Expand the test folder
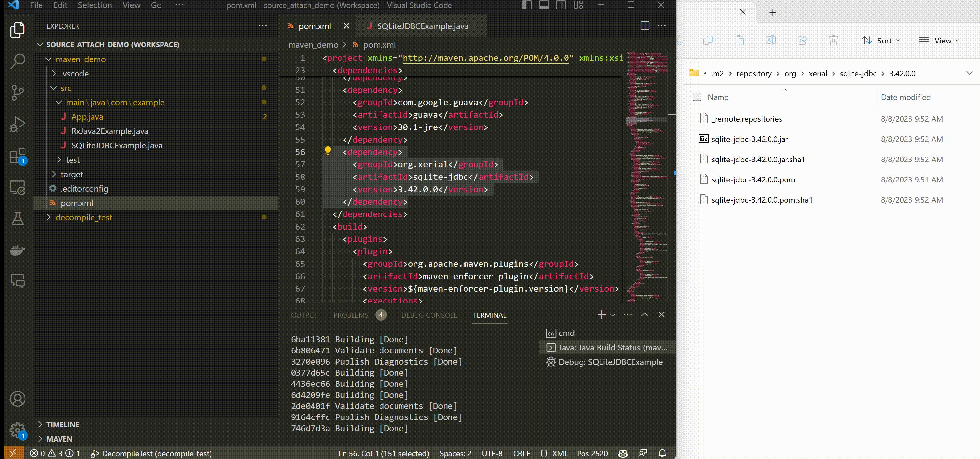980x459 pixels. (x=59, y=160)
